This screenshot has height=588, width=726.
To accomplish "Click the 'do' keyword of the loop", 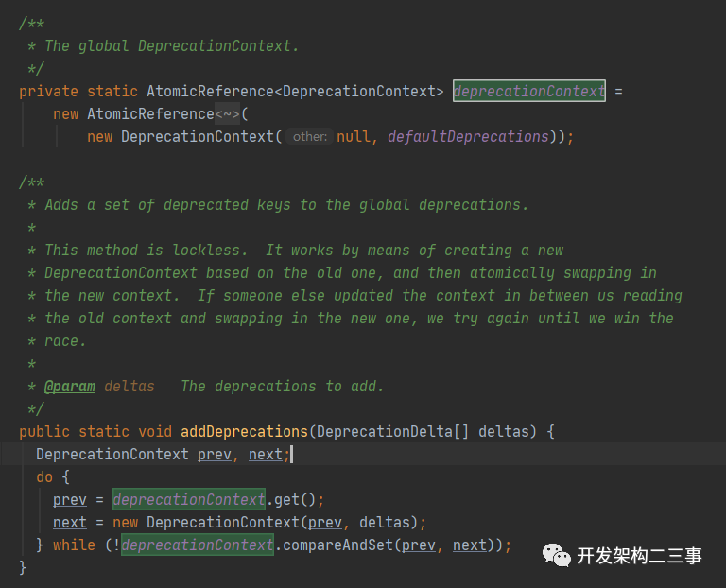I will click(44, 477).
